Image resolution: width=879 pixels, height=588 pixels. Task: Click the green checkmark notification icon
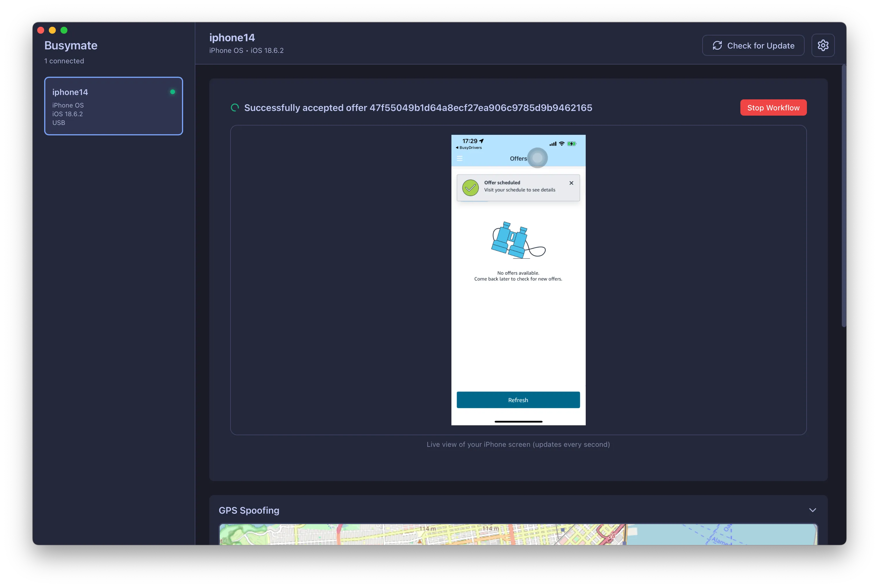(470, 187)
